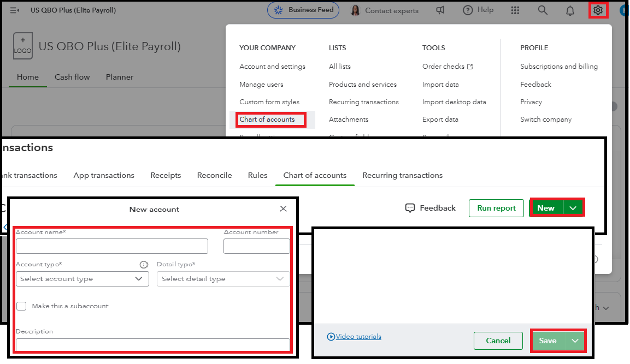Open the Select account type dropdown
The height and width of the screenshot is (364, 630).
point(83,279)
